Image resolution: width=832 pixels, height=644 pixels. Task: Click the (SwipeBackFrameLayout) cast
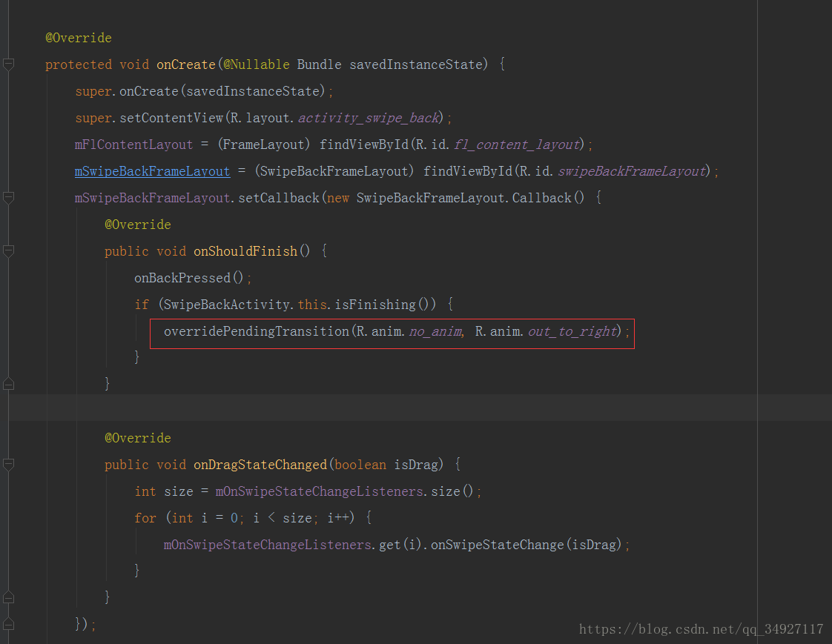[334, 171]
